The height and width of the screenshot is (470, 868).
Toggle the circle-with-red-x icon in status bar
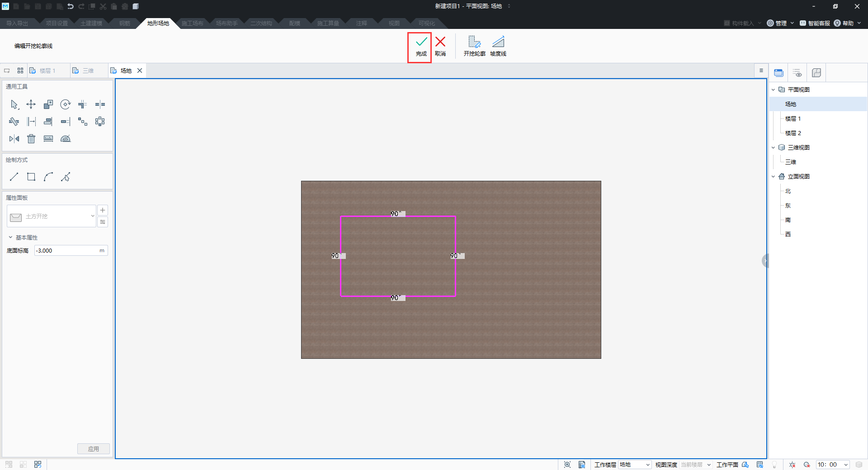[x=807, y=465]
